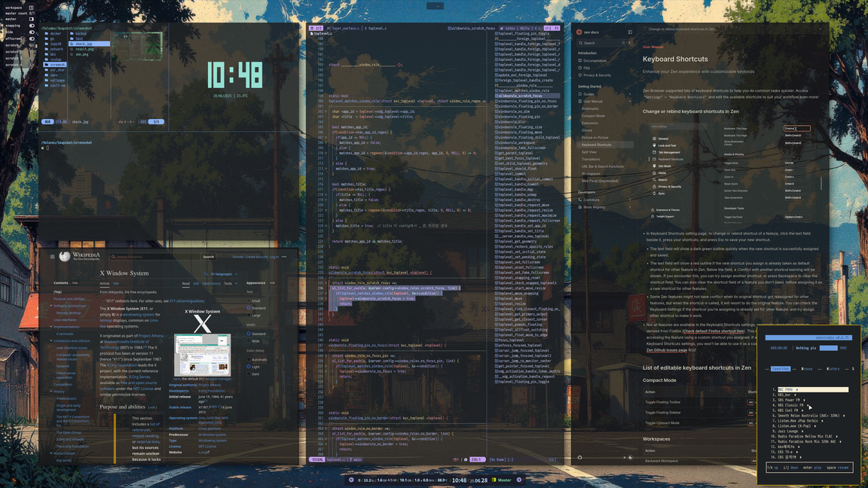Expand the page table-of-contents dropdown chevron
Image resolution: width=868 pixels, height=488 pixels.
pos(821,29)
